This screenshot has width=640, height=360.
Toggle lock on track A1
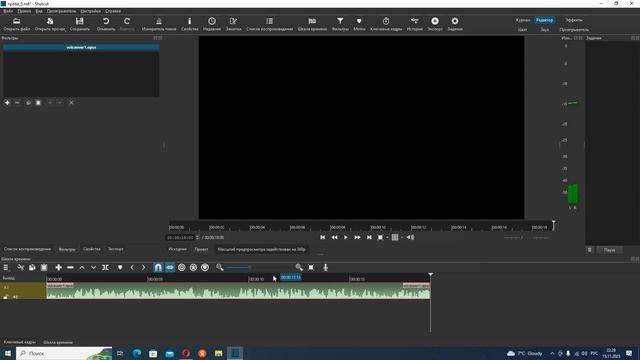point(6,297)
